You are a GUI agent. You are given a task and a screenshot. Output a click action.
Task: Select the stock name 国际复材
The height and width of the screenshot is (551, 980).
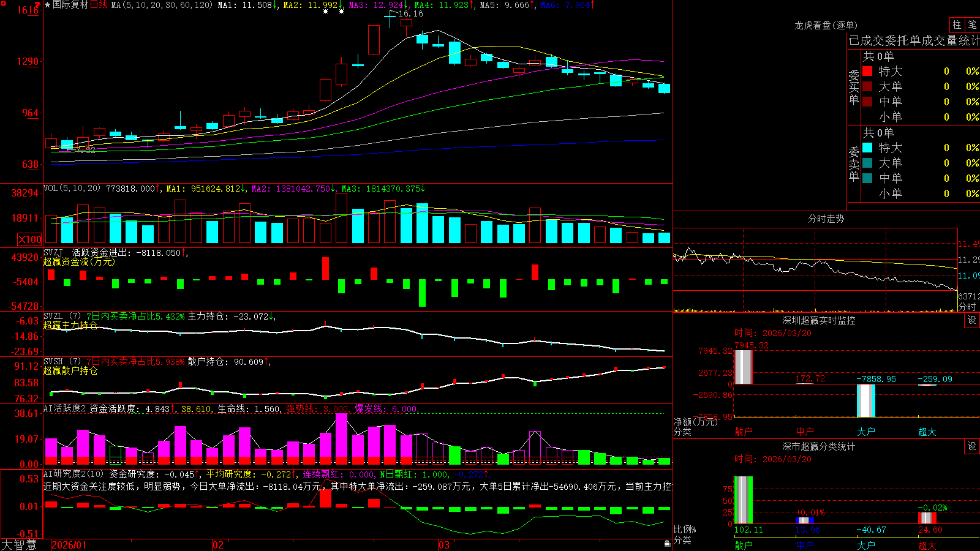point(70,5)
